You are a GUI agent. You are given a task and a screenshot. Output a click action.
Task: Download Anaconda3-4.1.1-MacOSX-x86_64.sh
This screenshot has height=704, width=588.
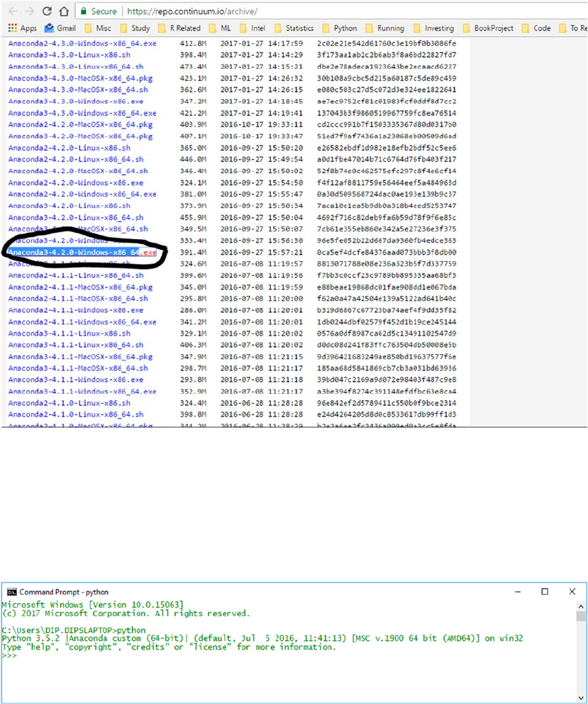pos(78,368)
